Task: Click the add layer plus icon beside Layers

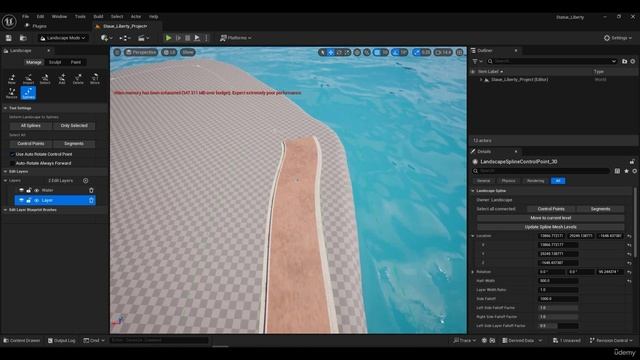Action: pos(86,180)
